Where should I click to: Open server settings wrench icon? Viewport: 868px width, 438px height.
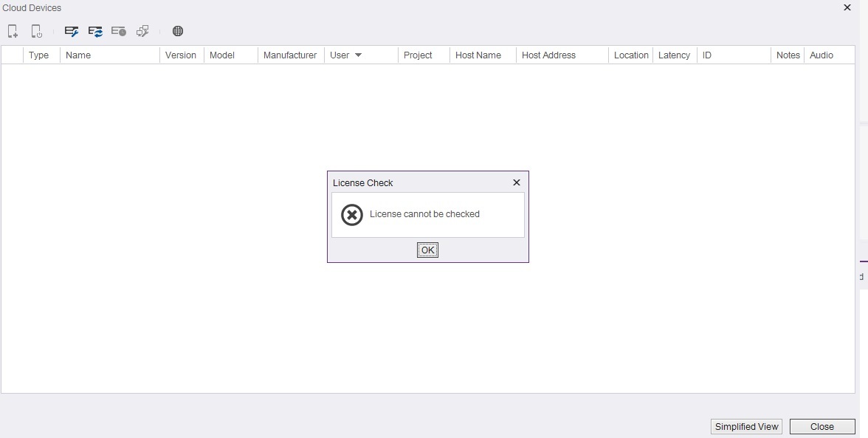click(x=72, y=31)
